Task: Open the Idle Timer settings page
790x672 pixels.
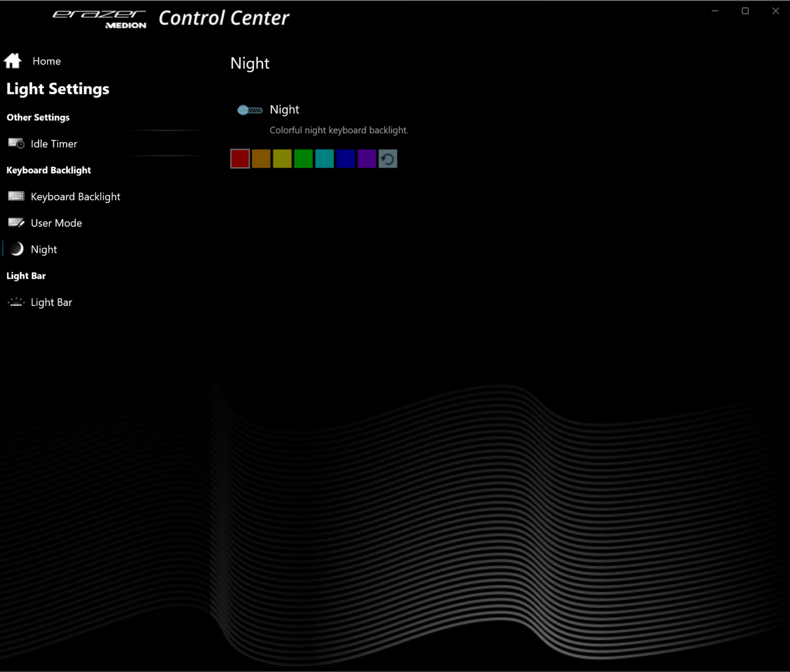Action: coord(54,144)
